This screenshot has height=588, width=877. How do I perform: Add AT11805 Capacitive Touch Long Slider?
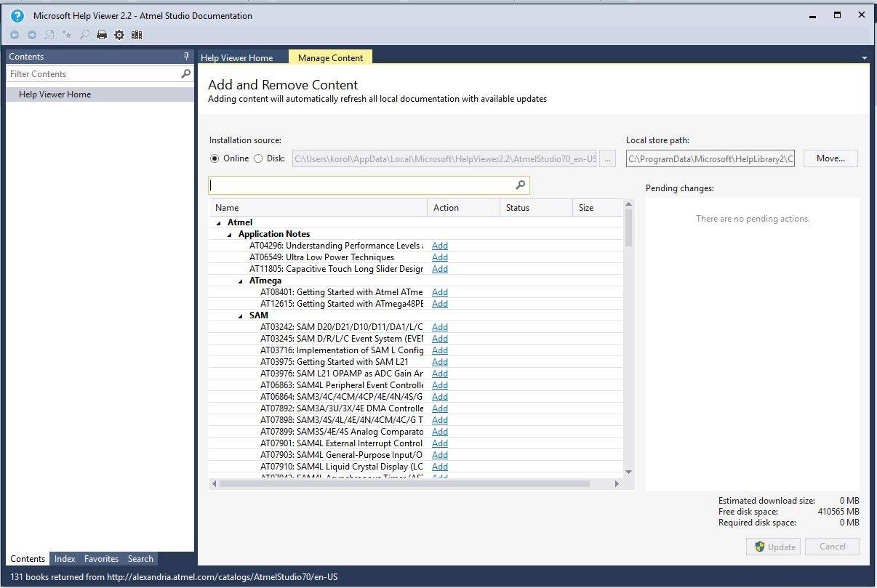(440, 269)
